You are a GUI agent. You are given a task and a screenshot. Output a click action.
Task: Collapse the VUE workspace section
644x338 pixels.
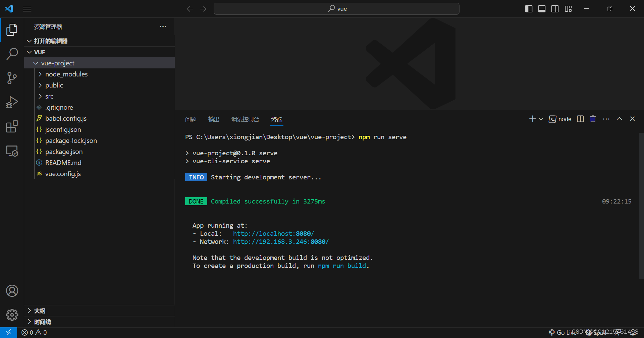pos(100,52)
